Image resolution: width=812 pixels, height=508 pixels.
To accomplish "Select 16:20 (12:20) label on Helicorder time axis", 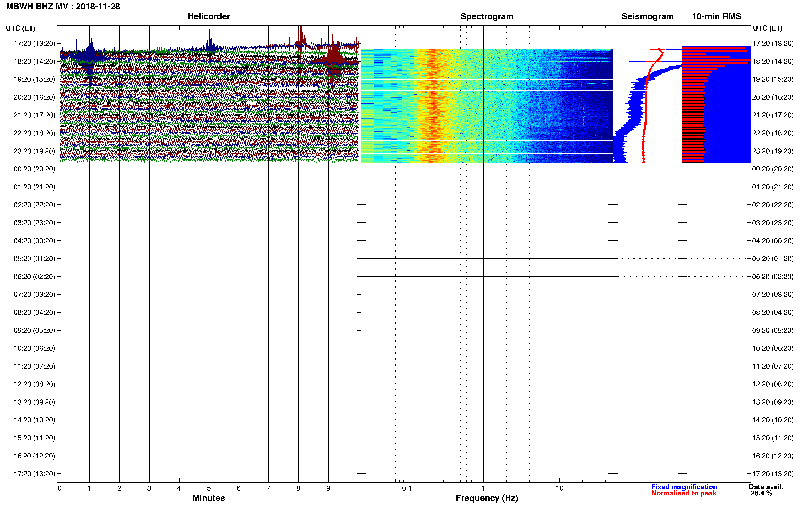I will [34, 456].
